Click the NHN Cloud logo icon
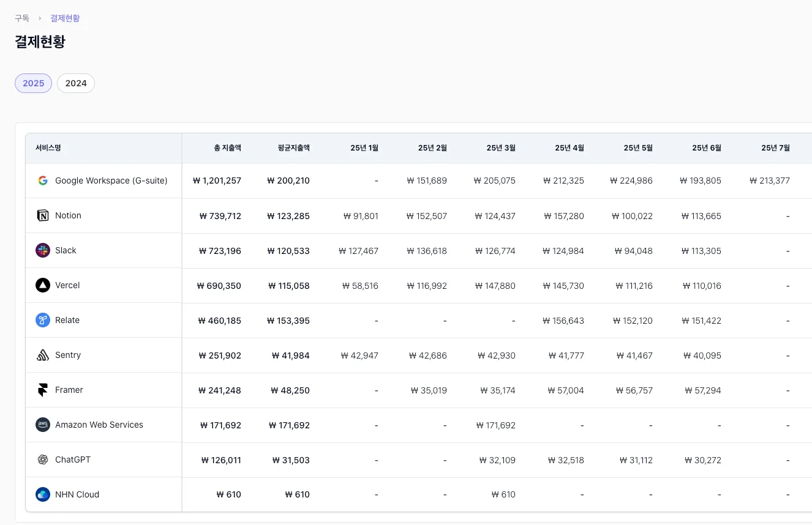The image size is (812, 525). 43,494
